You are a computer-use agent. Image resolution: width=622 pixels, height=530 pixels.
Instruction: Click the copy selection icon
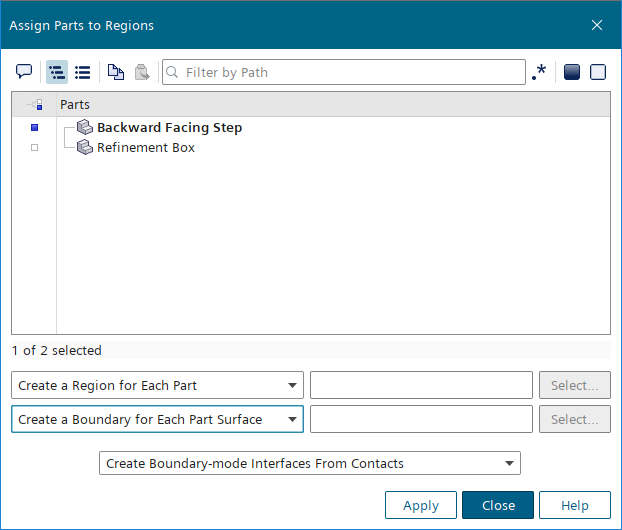pos(116,72)
